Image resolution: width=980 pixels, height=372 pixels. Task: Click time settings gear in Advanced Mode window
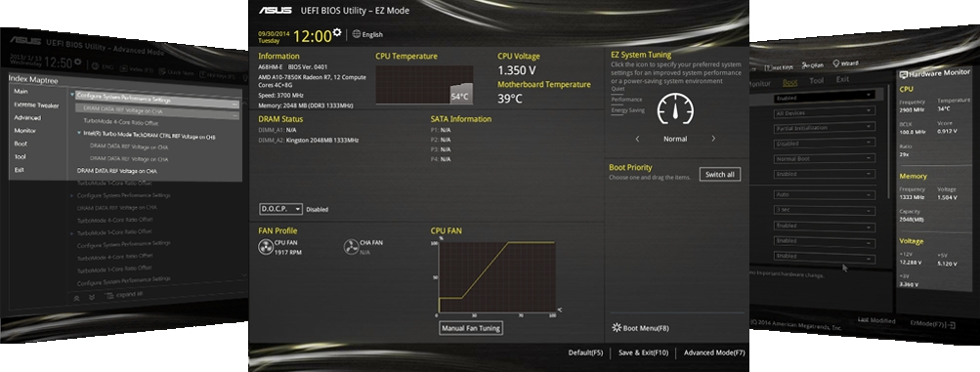tap(78, 62)
